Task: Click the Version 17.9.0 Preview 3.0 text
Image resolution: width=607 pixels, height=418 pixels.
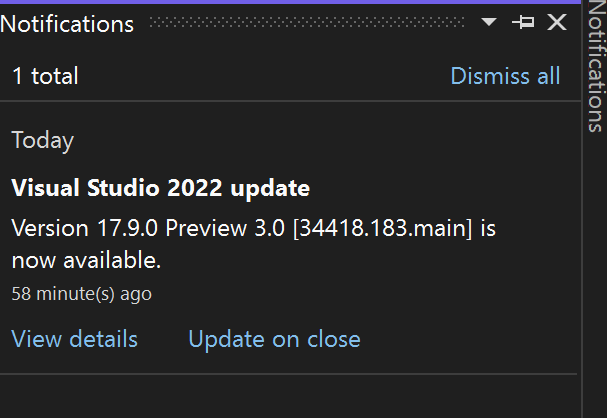Action: [x=148, y=228]
